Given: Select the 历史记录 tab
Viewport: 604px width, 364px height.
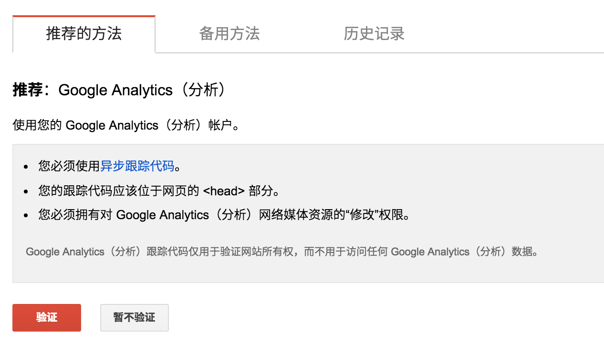Looking at the screenshot, I should pyautogui.click(x=374, y=34).
